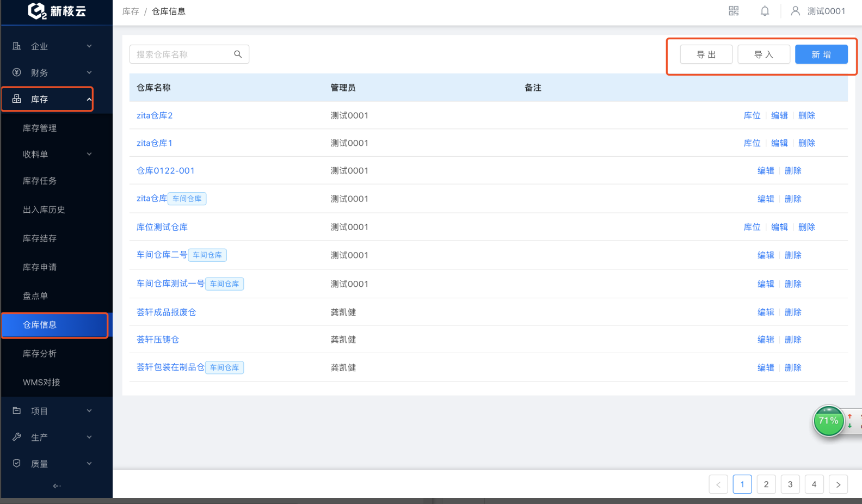The width and height of the screenshot is (862, 504).
Task: Open warehouse link 荟轩成品报废仓
Action: pyautogui.click(x=166, y=312)
